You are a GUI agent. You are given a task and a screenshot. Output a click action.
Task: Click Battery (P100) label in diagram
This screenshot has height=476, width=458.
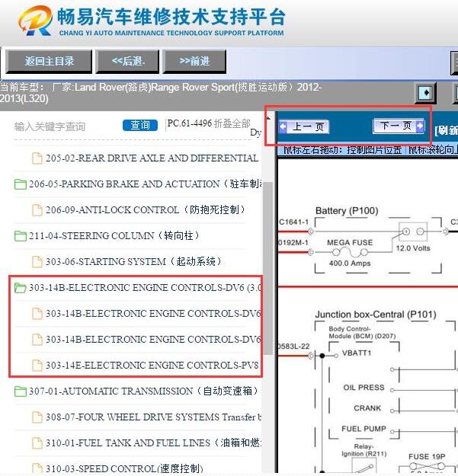tap(347, 211)
